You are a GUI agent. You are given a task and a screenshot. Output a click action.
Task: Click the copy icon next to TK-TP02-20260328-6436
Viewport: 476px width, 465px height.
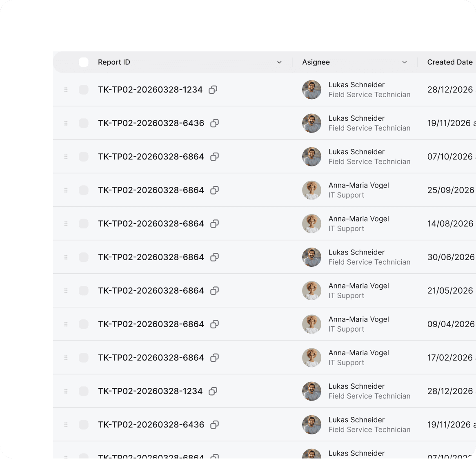pyautogui.click(x=214, y=123)
